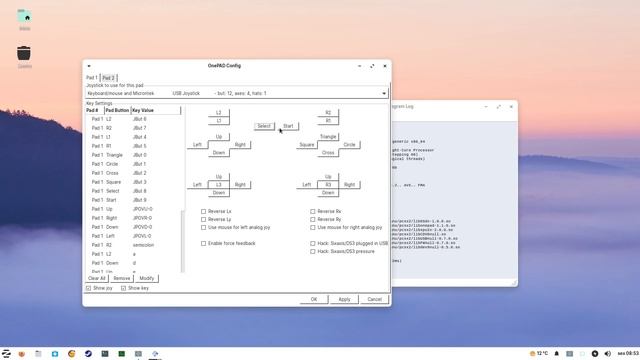Viewport: 640px width, 360px height.
Task: Click the Modify button
Action: (x=147, y=278)
